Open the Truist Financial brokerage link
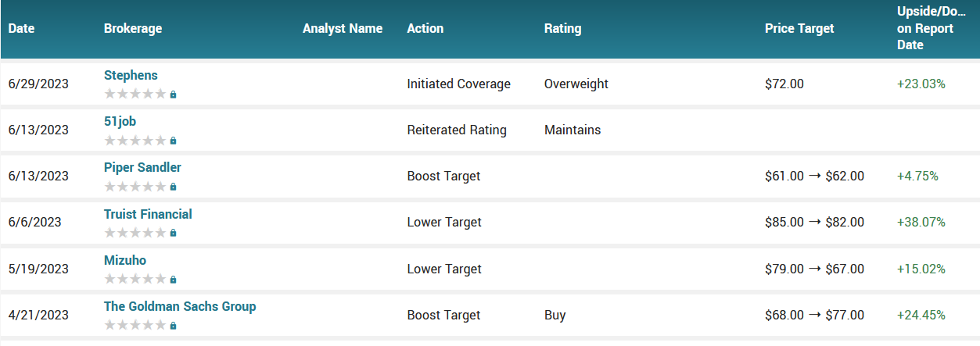980x346 pixels. (148, 214)
